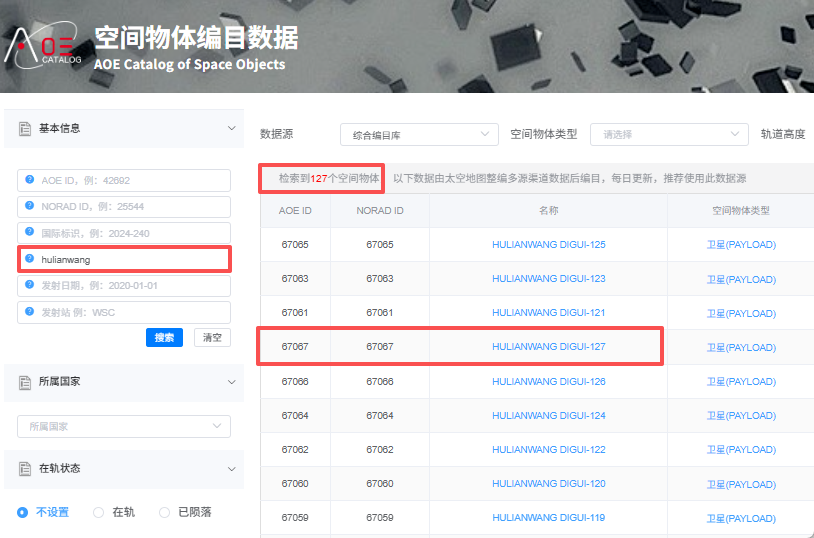Image resolution: width=814 pixels, height=538 pixels.
Task: Open HULIANWANG DIGUI-127 satellite link
Action: click(x=548, y=347)
